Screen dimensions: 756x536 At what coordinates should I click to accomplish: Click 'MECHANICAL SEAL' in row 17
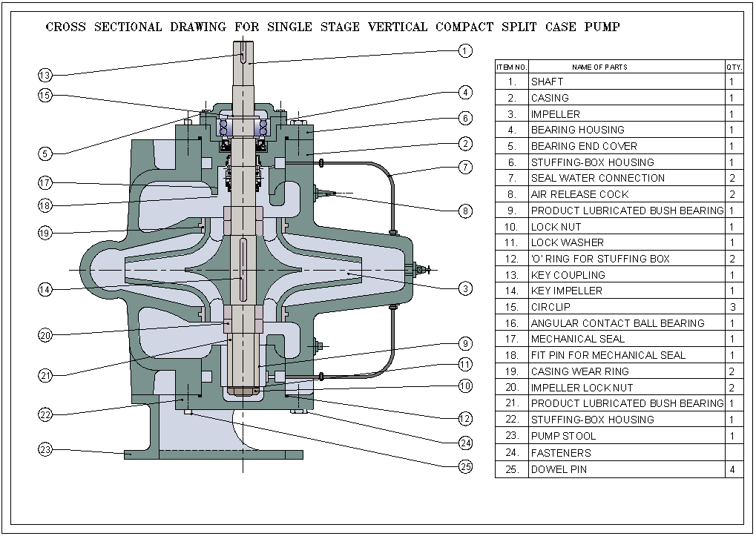pos(578,339)
